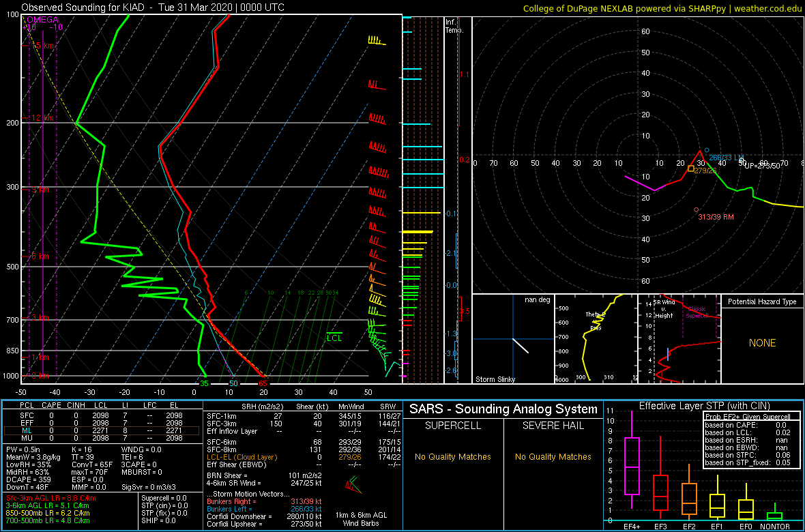Screen dimensions: 805x532
Task: Click the PW = 0.5in value
Action: coord(23,449)
